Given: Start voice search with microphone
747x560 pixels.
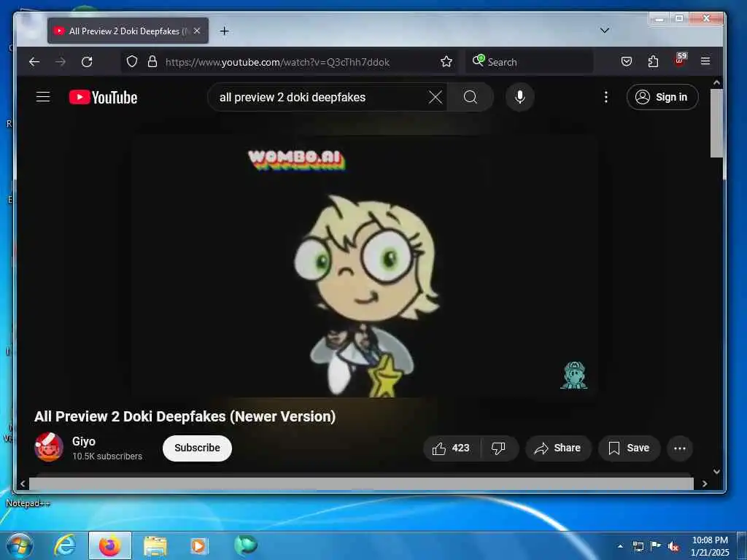Looking at the screenshot, I should point(519,97).
